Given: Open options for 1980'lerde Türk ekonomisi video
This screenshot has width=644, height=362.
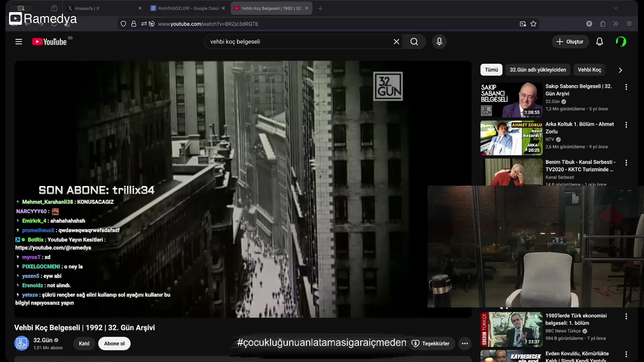Looking at the screenshot, I should click(x=626, y=317).
